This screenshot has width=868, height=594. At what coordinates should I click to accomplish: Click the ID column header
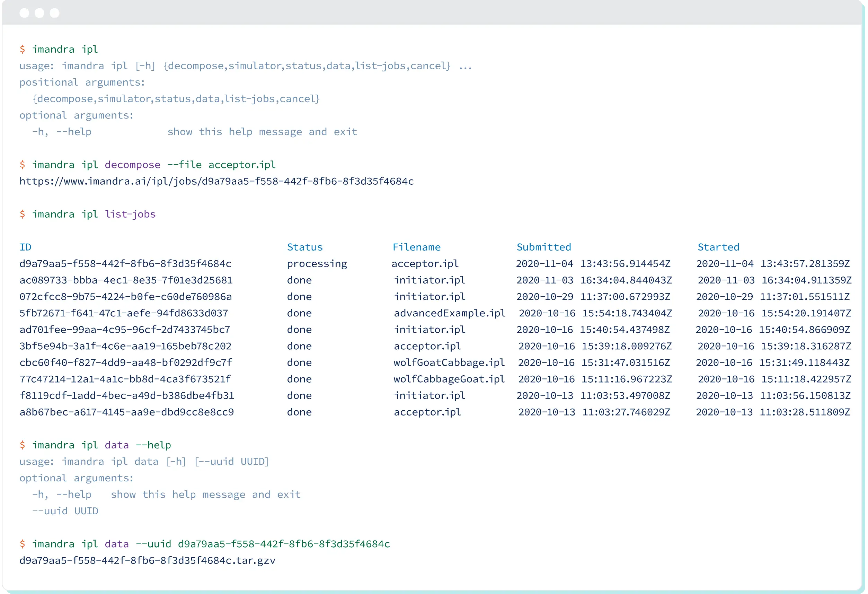(25, 247)
